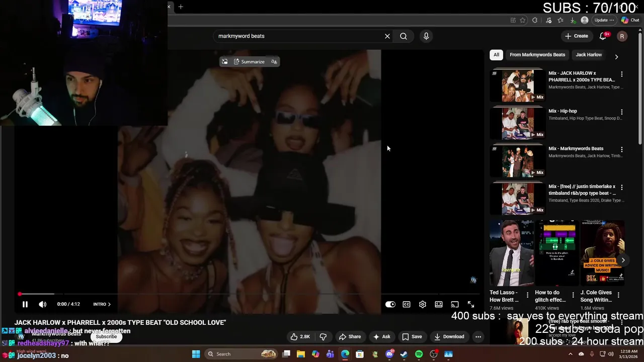Open options for Ted Lasso short

coord(527,295)
